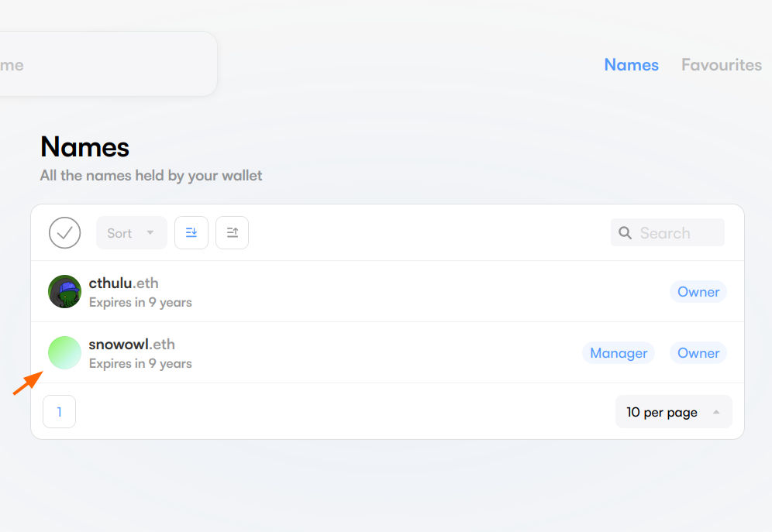Viewport: 772px width, 532px height.
Task: Open the snowowl.eth name entry
Action: (132, 345)
